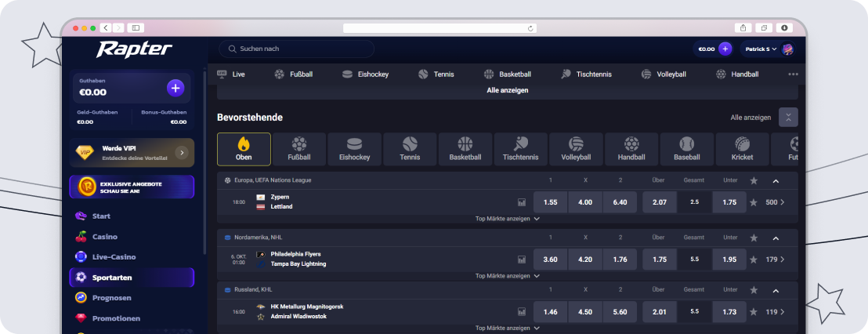Select Tischtennis upcoming category tile
The height and width of the screenshot is (334, 868).
point(520,150)
